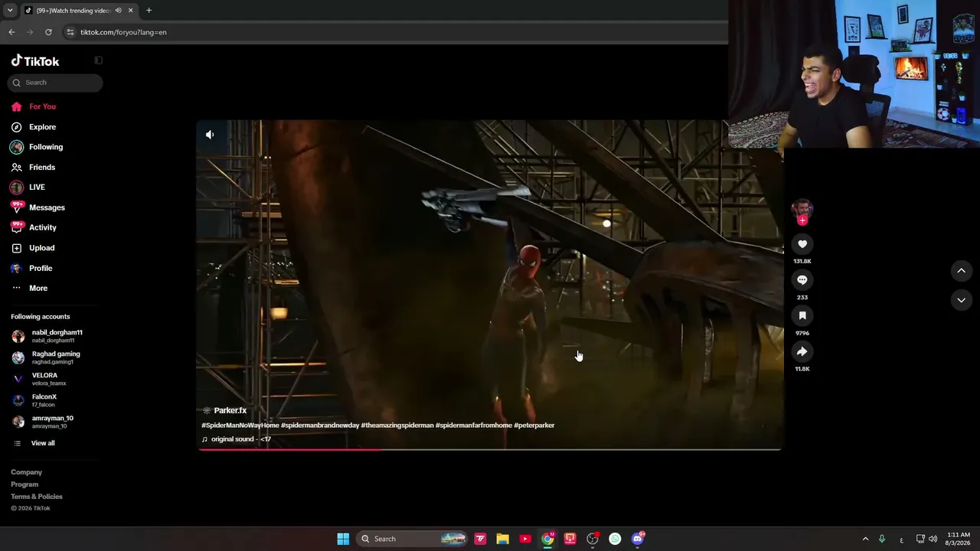Image resolution: width=980 pixels, height=551 pixels.
Task: Open the FalconX followed account
Action: tap(34, 400)
